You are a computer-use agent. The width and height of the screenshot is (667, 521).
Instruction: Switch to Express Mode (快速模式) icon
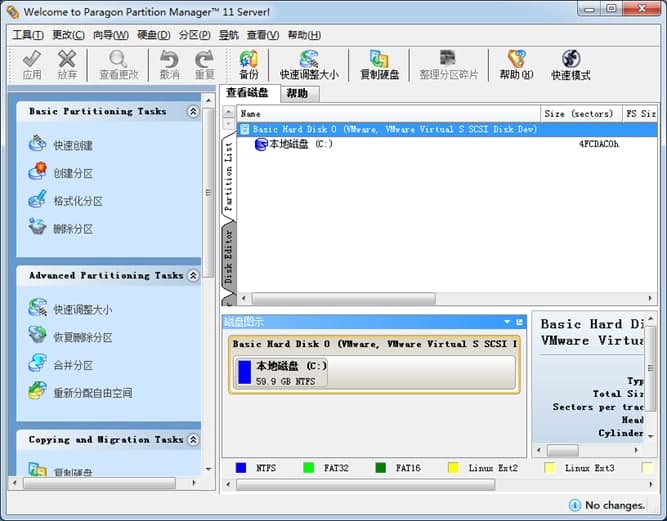(571, 59)
